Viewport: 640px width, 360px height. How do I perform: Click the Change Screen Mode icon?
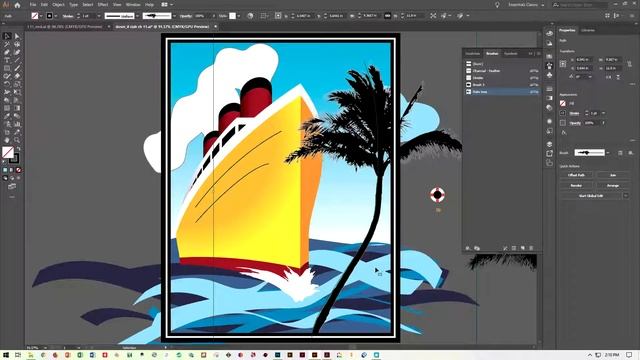click(x=12, y=187)
